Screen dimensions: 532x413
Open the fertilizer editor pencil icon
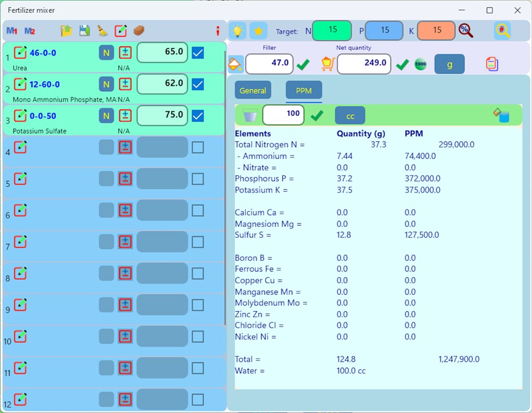pyautogui.click(x=121, y=31)
